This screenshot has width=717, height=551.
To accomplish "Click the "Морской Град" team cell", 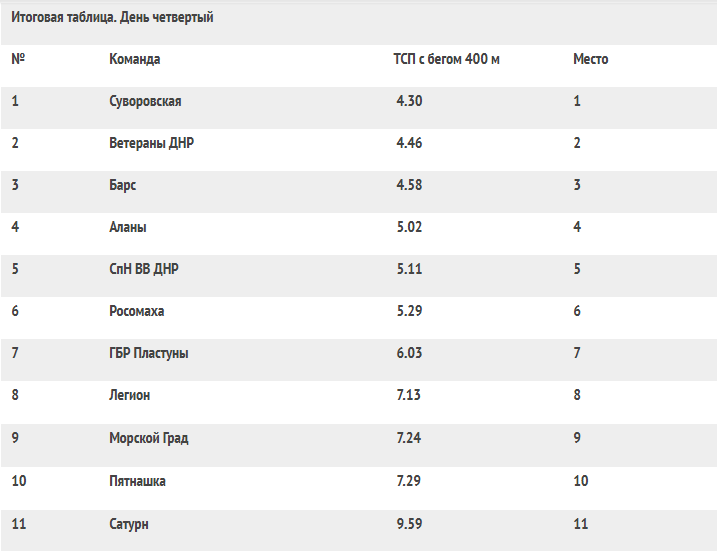I will (149, 438).
